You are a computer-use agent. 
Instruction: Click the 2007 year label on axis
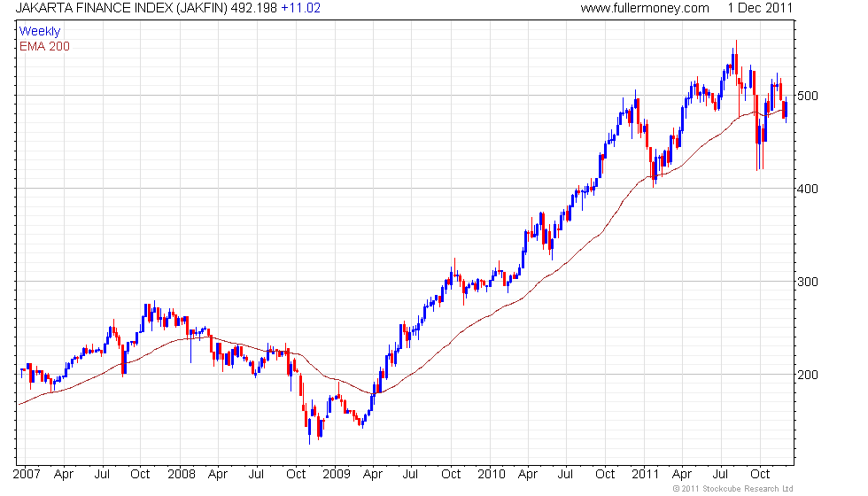[27, 475]
